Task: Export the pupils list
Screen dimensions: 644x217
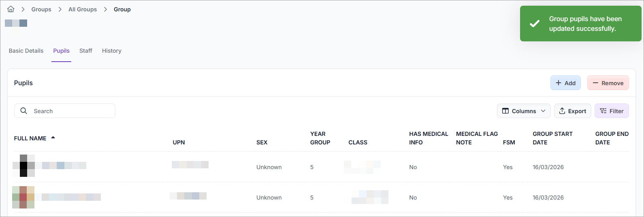Action: pos(572,111)
